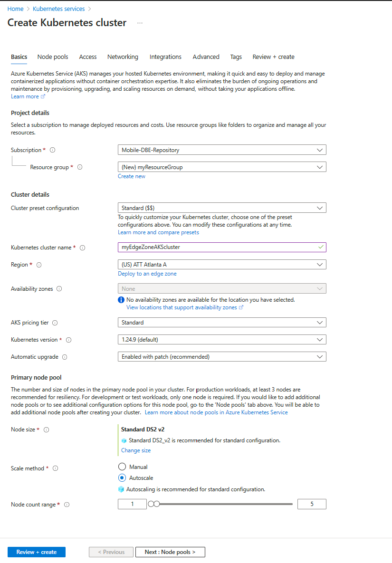
Task: Click the info icon next to Subscription
Action: (53, 150)
